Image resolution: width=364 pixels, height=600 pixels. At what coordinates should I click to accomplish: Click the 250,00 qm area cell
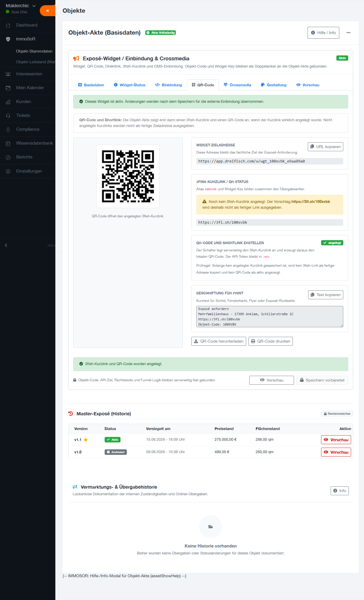[x=265, y=452]
